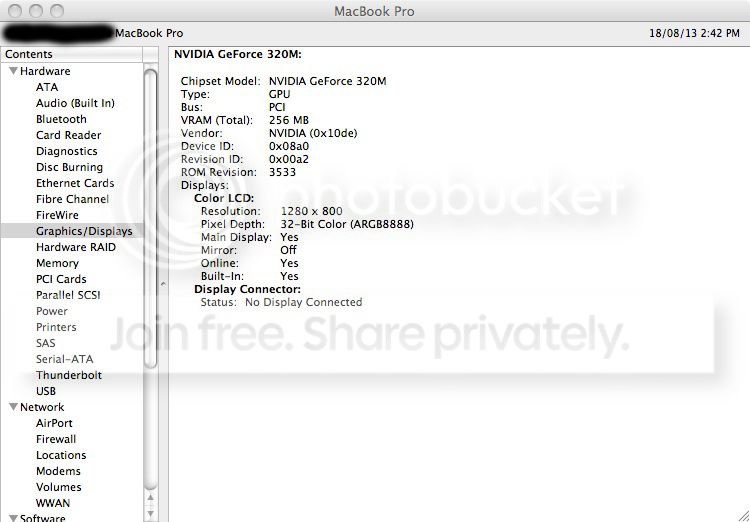Select Card Reader entry
The image size is (750, 522).
pyautogui.click(x=68, y=135)
